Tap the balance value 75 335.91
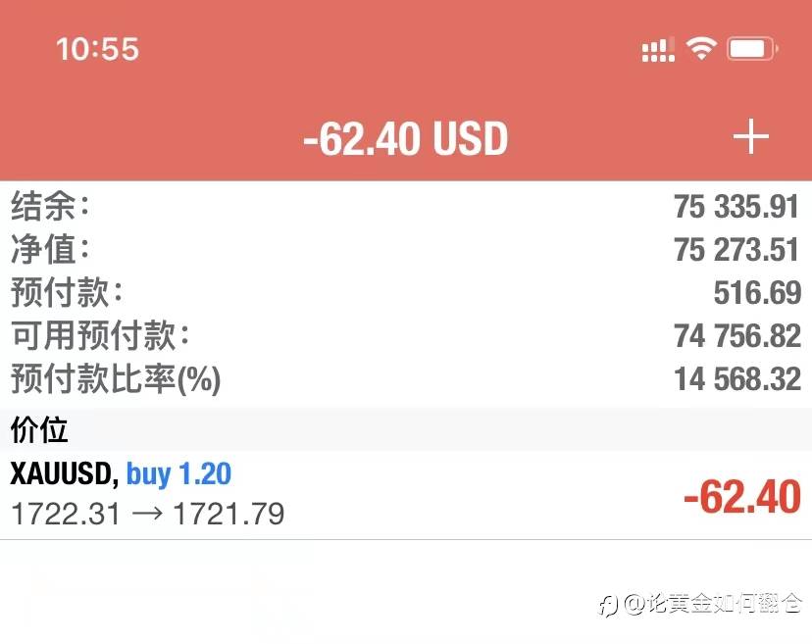The height and width of the screenshot is (644, 812). click(x=736, y=207)
